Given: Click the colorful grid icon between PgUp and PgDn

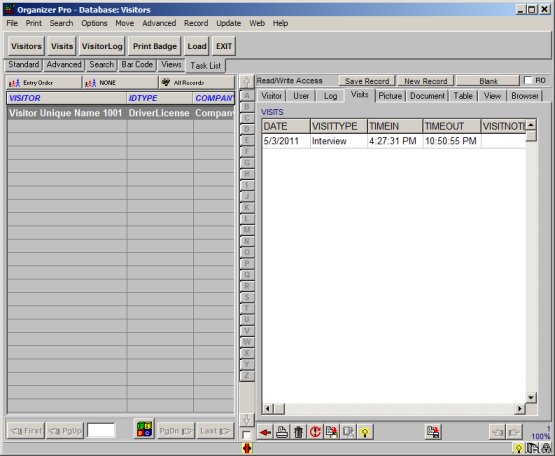Looking at the screenshot, I should tap(144, 428).
